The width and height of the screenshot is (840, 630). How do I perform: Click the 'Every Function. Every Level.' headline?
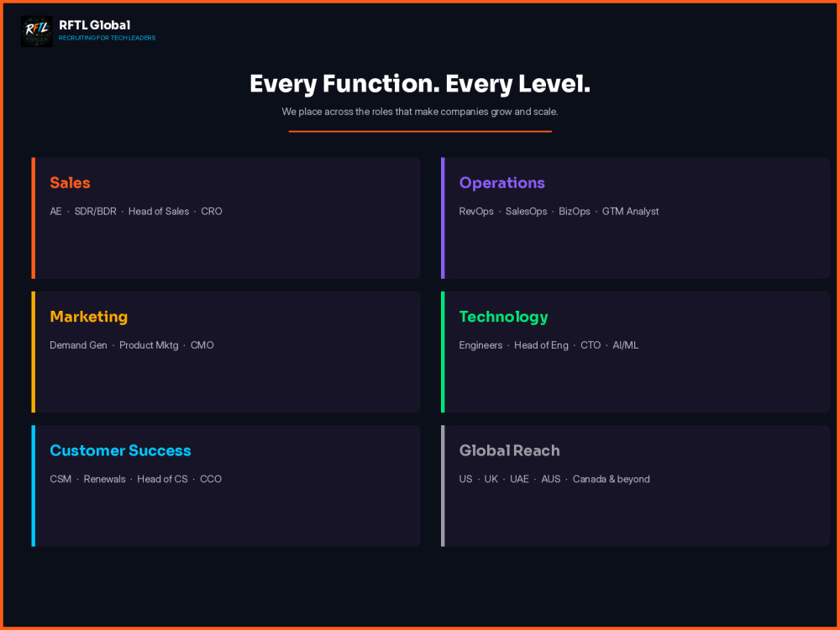pyautogui.click(x=420, y=84)
